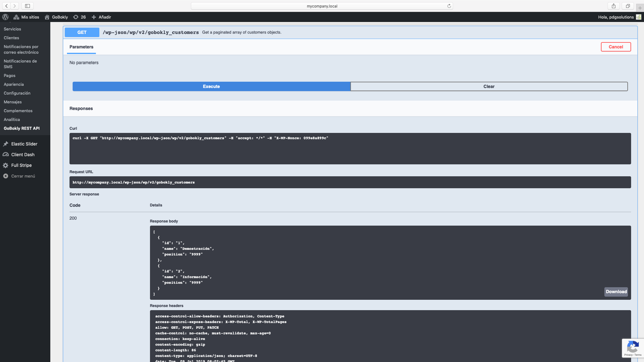Open Clientes in the sidebar menu

pos(11,38)
